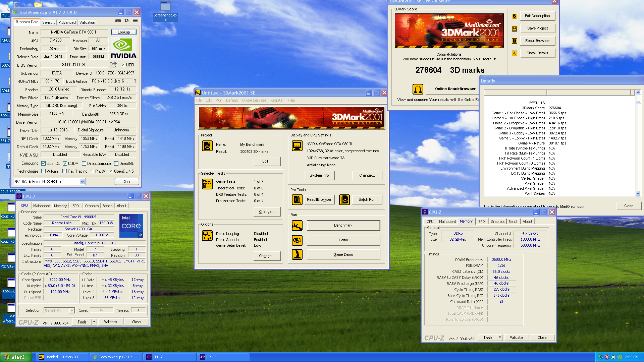Image resolution: width=644 pixels, height=362 pixels.
Task: Open the Online Services menu in 3DMark2001
Action: click(254, 100)
